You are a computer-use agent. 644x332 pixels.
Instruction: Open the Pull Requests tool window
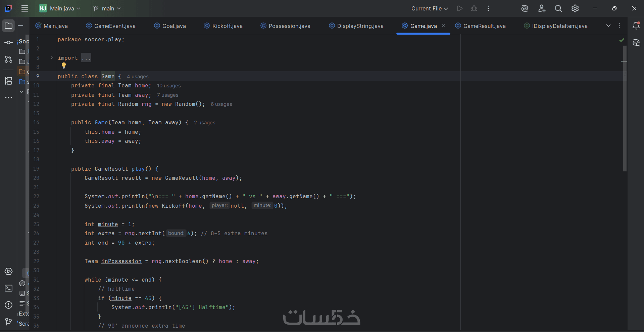click(9, 59)
